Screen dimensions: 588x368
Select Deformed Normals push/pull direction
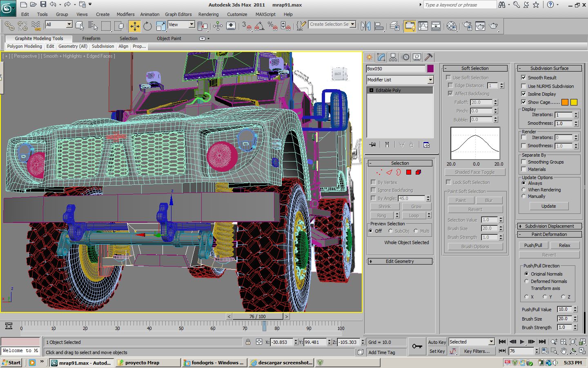point(526,281)
